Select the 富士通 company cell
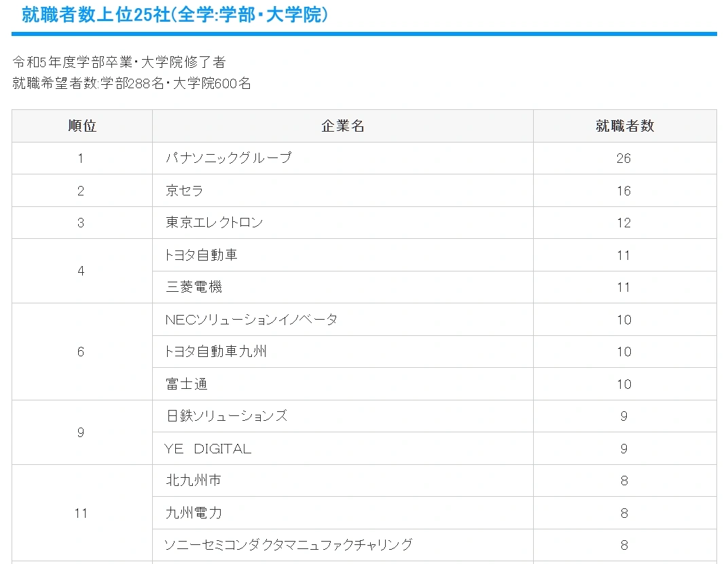728x564 pixels. [186, 384]
